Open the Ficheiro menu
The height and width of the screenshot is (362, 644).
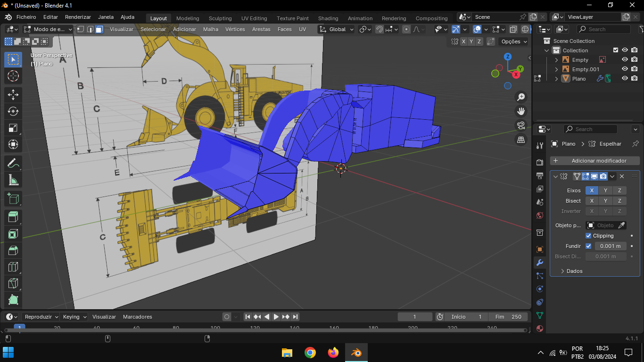26,17
